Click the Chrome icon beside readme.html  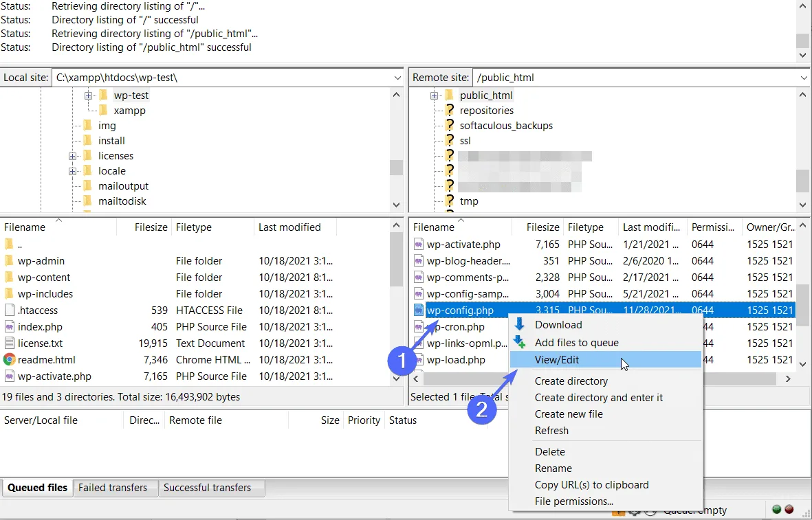(x=10, y=359)
